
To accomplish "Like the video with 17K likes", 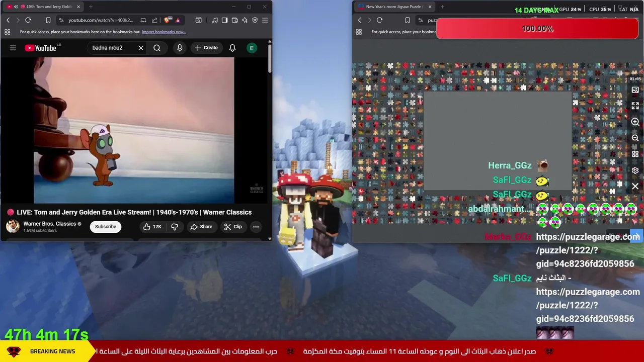I will tap(152, 227).
